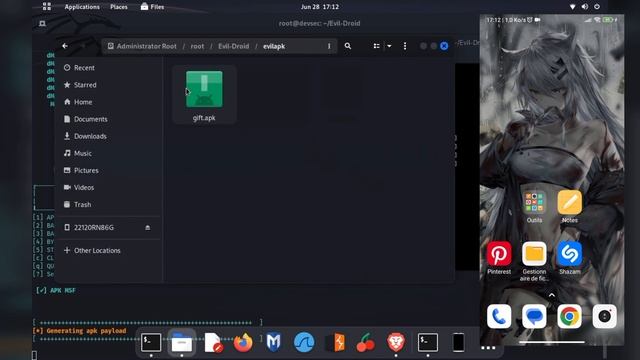The image size is (640, 360).
Task: Open Files app menu in top bar
Action: tap(152, 7)
